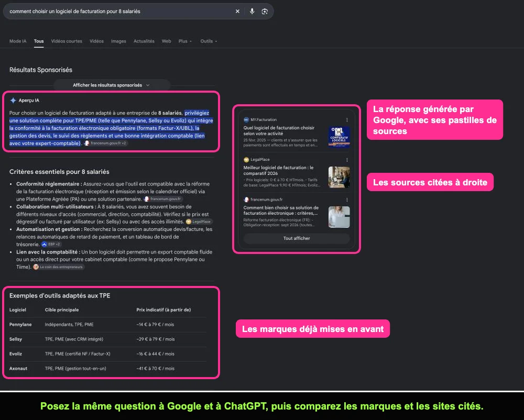The image size is (524, 420).
Task: Click 'Indépendants, TPE, PME' cell
Action: pos(69,325)
